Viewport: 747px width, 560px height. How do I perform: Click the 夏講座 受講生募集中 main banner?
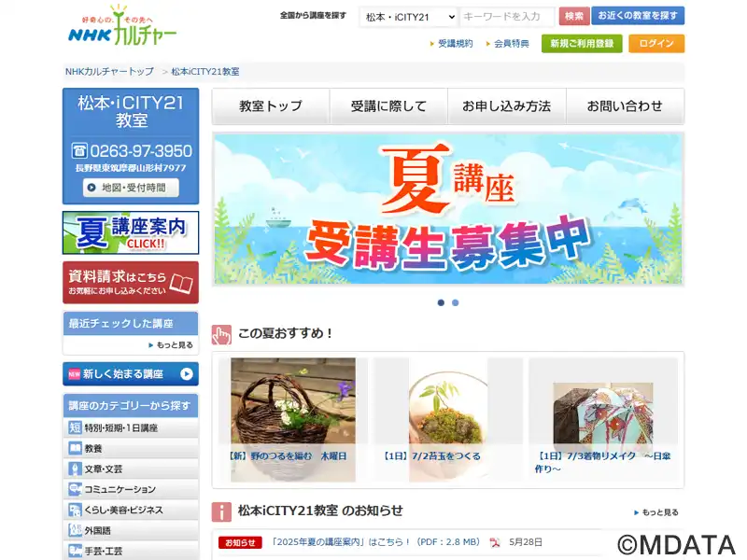pos(448,208)
